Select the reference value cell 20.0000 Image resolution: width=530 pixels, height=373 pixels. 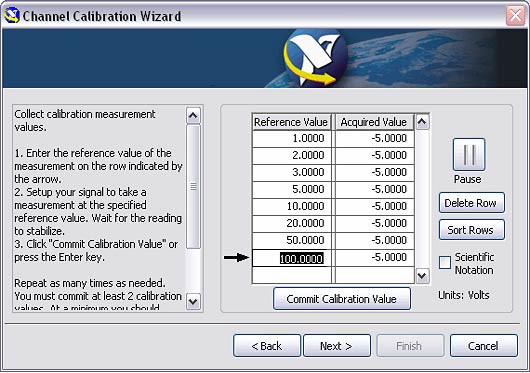292,223
